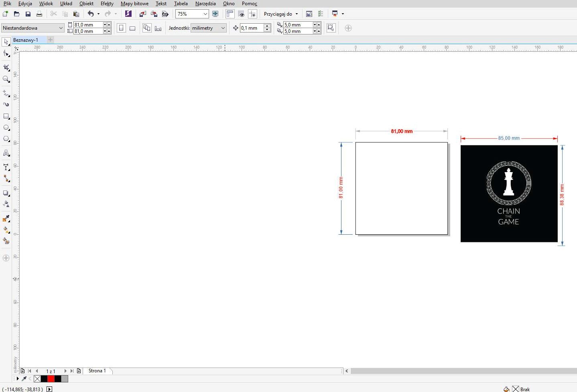
Task: Select the Text tool in the toolbox
Action: point(6,153)
